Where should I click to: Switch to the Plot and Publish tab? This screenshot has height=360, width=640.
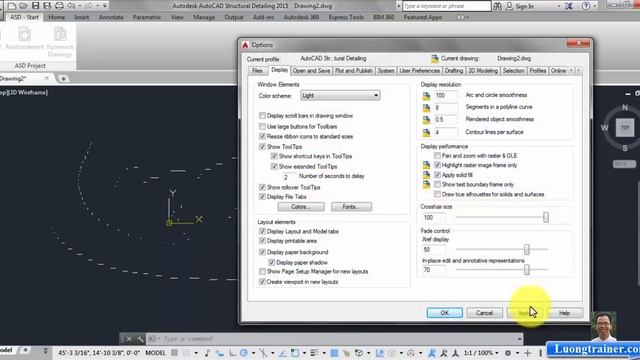[353, 71]
